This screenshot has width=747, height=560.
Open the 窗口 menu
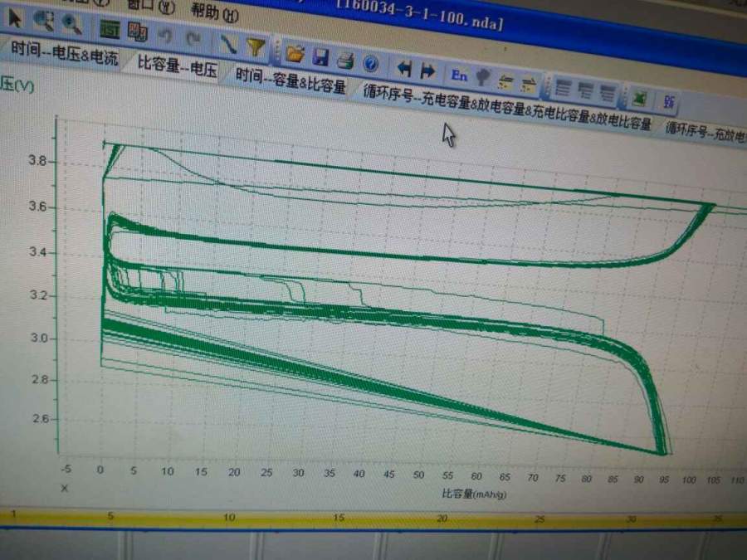pos(150,5)
